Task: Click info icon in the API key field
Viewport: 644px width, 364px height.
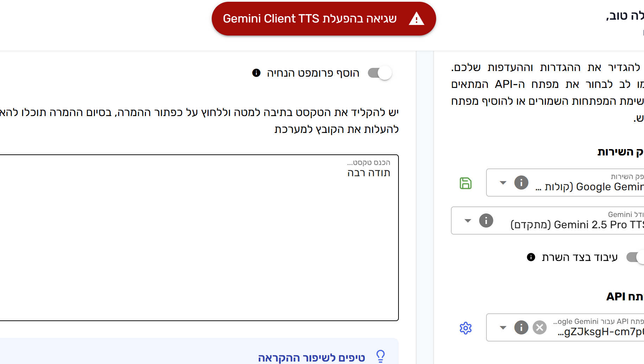Action: (521, 327)
